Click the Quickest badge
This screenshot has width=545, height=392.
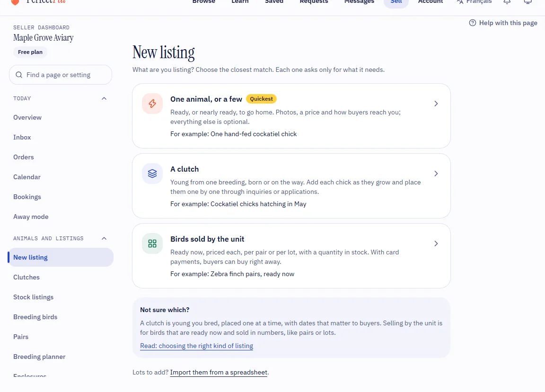coord(261,99)
